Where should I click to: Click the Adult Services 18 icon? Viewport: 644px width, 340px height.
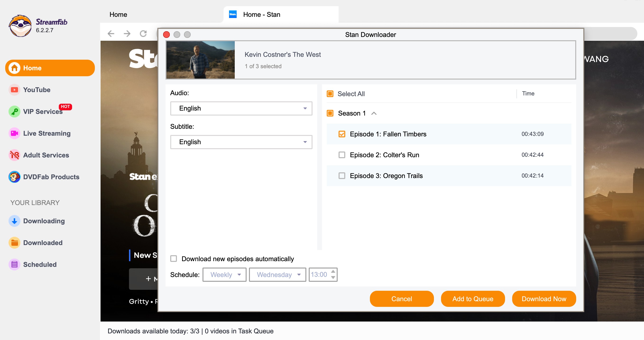(x=14, y=155)
